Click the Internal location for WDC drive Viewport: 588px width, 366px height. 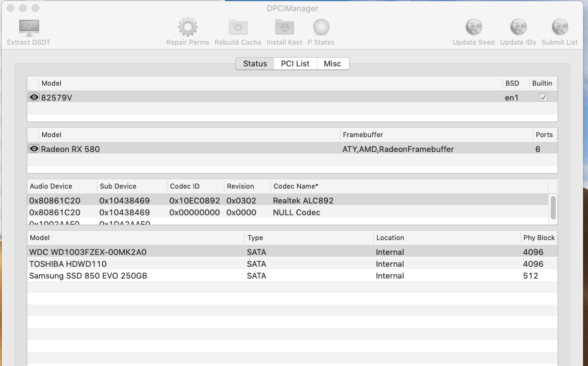[390, 252]
